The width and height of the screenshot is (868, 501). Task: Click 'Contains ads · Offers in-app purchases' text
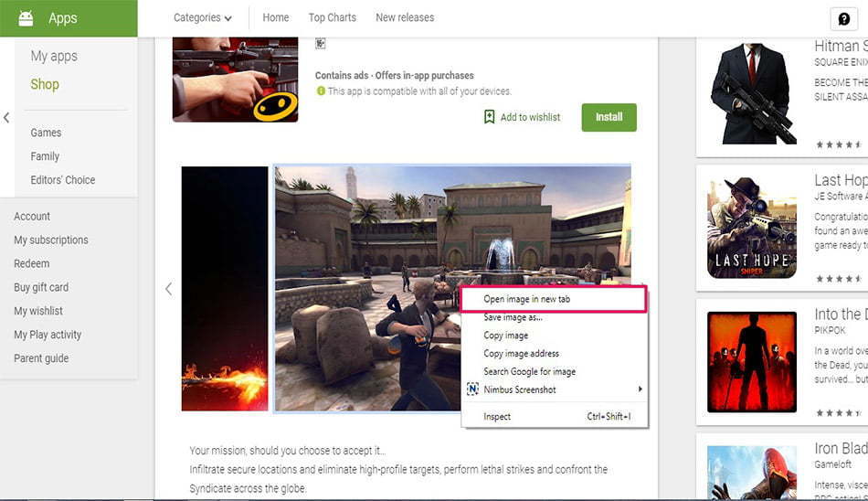click(x=394, y=75)
